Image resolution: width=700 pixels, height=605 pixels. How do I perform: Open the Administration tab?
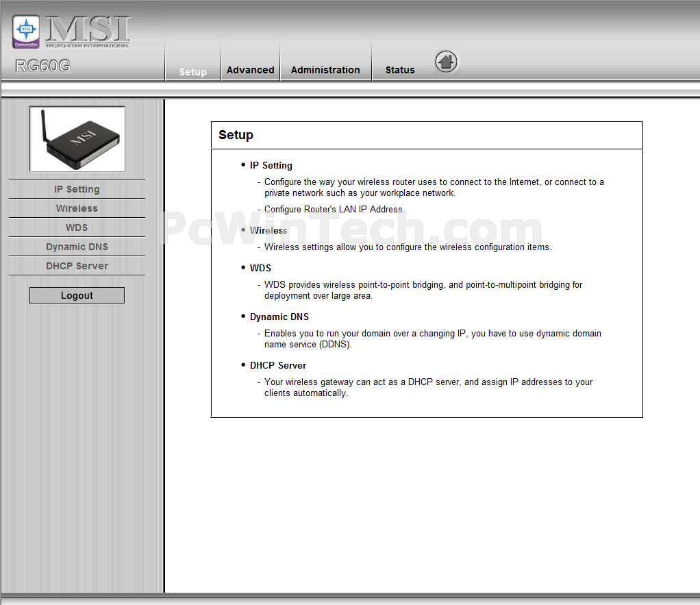(x=325, y=70)
